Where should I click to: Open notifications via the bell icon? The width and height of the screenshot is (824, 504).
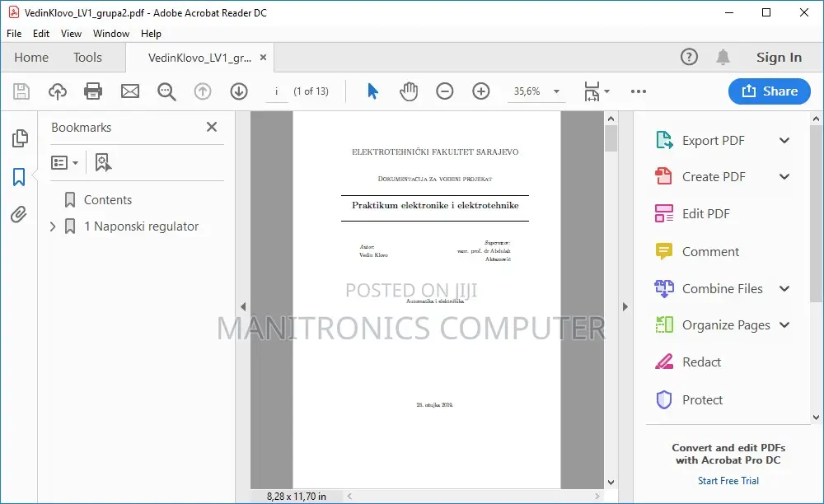(x=723, y=58)
